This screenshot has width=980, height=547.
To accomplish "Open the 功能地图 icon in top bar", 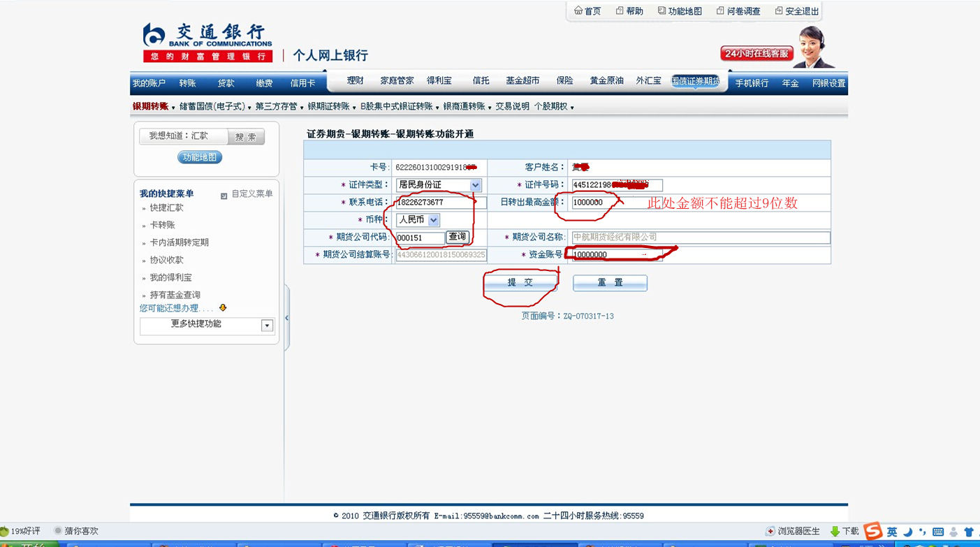I will 661,11.
